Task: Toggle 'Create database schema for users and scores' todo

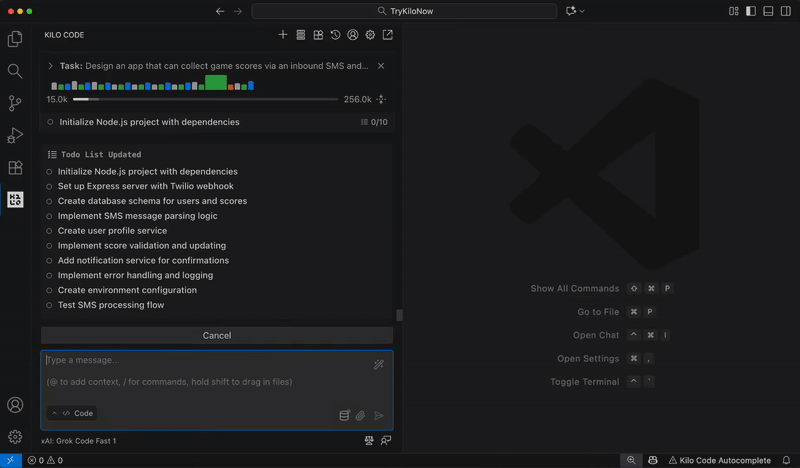Action: click(x=49, y=201)
